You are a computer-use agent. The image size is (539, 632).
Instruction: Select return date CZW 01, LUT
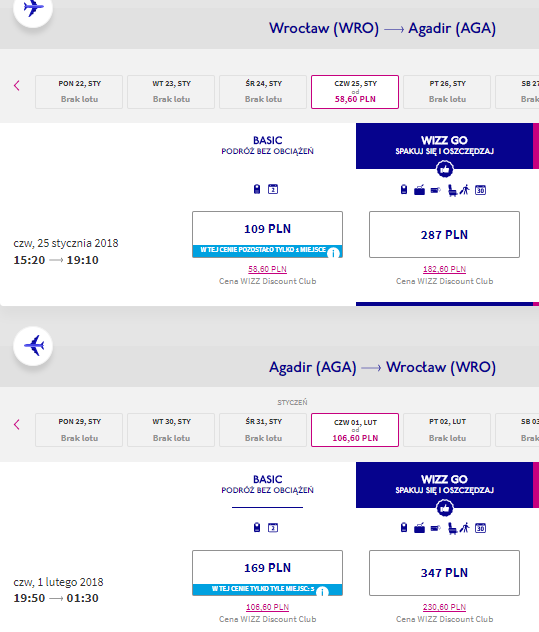pyautogui.click(x=355, y=430)
